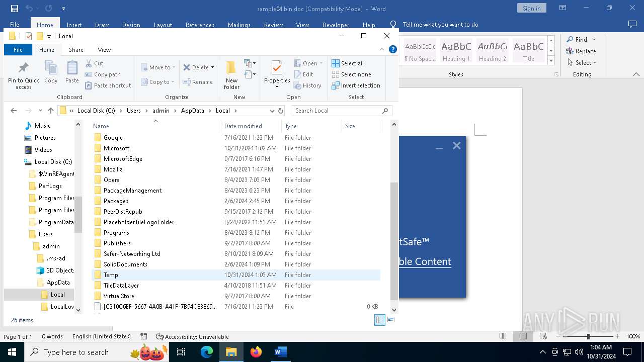Click Enable Content link in document

[x=425, y=261]
